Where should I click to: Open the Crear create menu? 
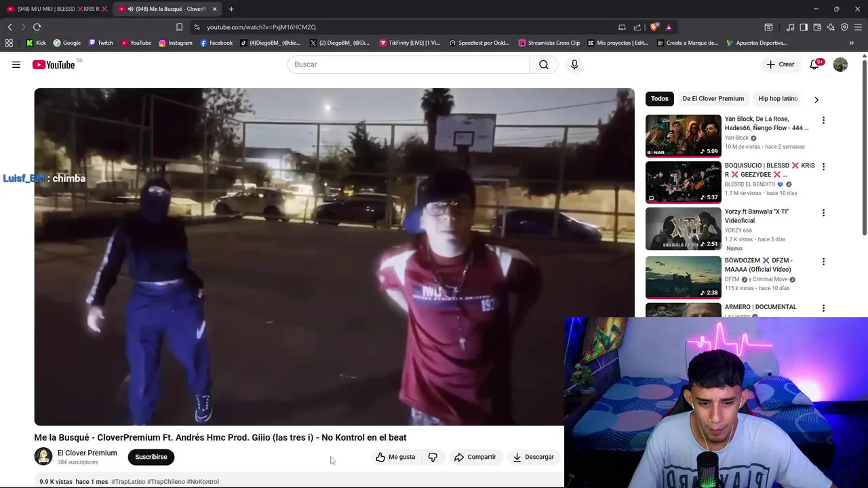point(781,64)
